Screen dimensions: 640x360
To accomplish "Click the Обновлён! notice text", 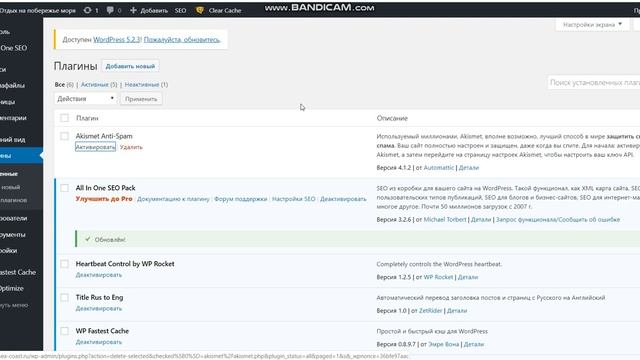I will [x=110, y=240].
